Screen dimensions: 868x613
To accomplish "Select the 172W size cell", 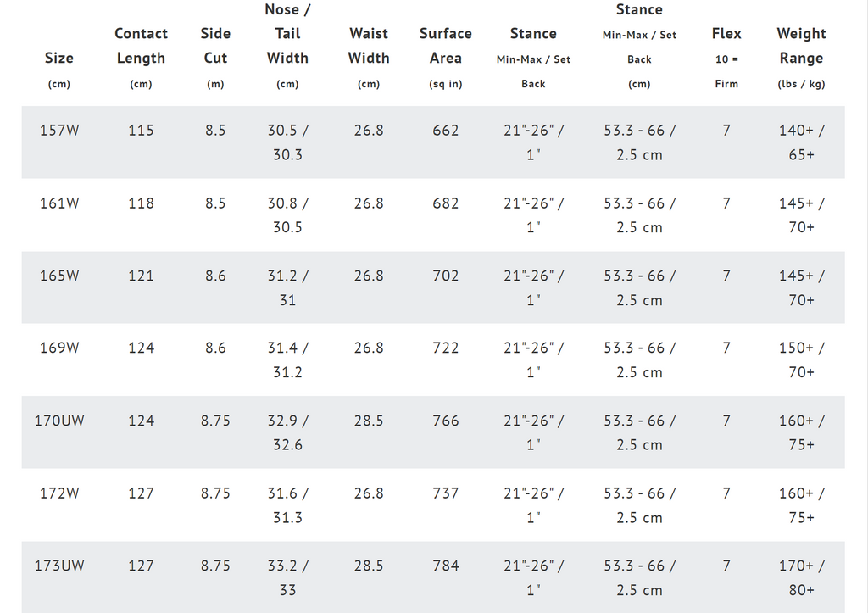I will pos(59,493).
